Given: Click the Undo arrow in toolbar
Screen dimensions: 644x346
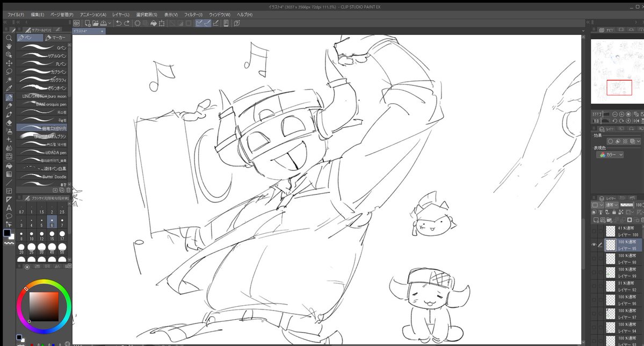Looking at the screenshot, I should (x=119, y=23).
